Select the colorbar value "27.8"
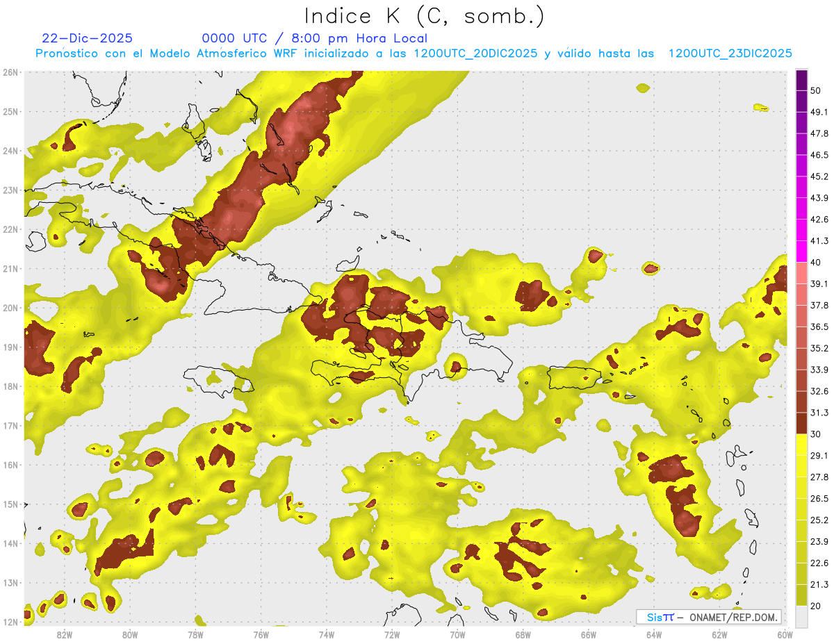 pos(819,477)
